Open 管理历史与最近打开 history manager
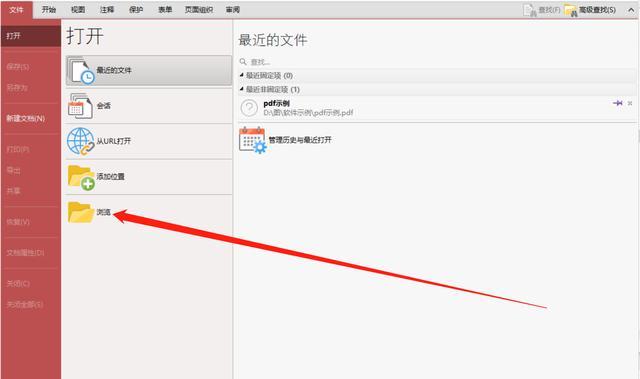 pos(286,140)
